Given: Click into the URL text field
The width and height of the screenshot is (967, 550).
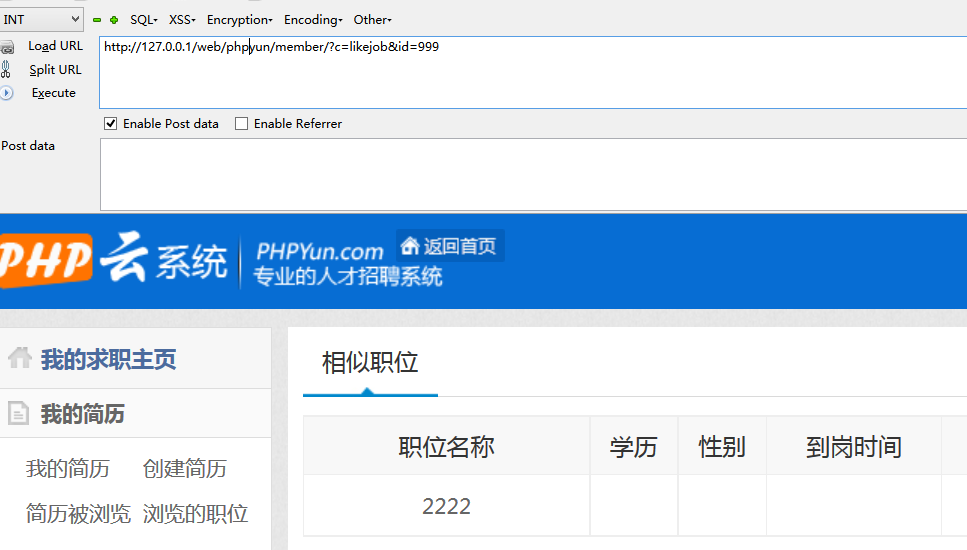Looking at the screenshot, I should pyautogui.click(x=533, y=72).
